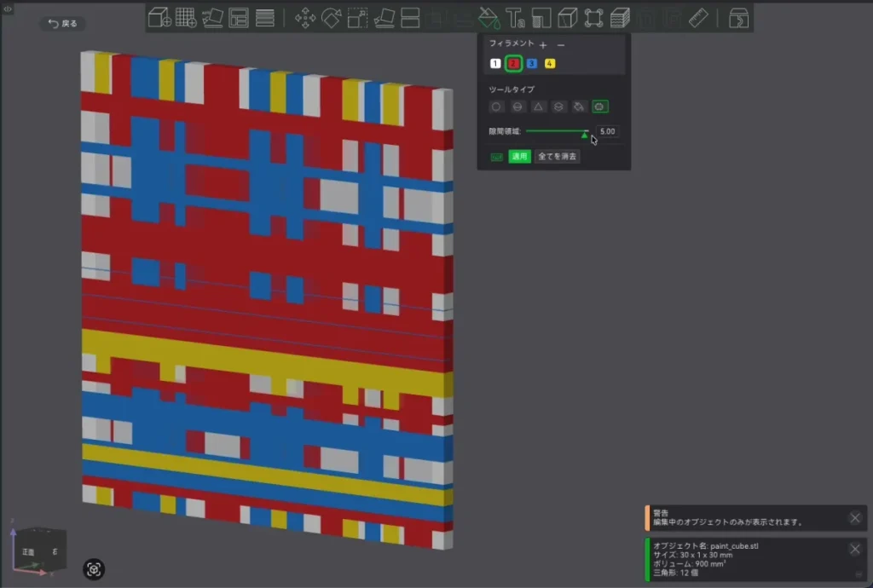Choose the triangle tool type
This screenshot has height=588, width=873.
pyautogui.click(x=538, y=107)
